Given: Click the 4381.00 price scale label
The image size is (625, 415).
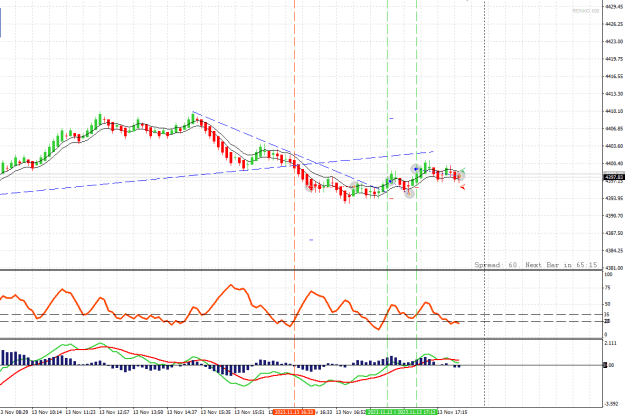Looking at the screenshot, I should (x=614, y=268).
